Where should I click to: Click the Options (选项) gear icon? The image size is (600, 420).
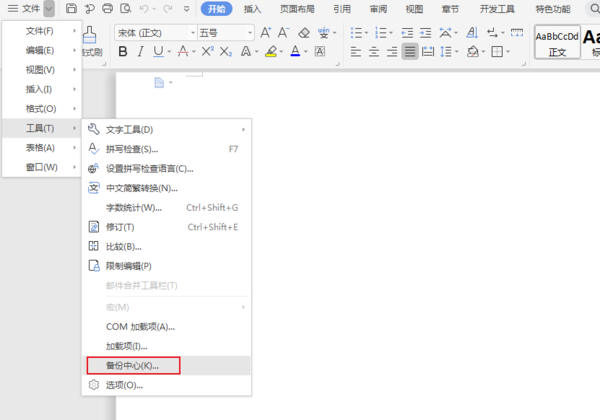coord(94,384)
